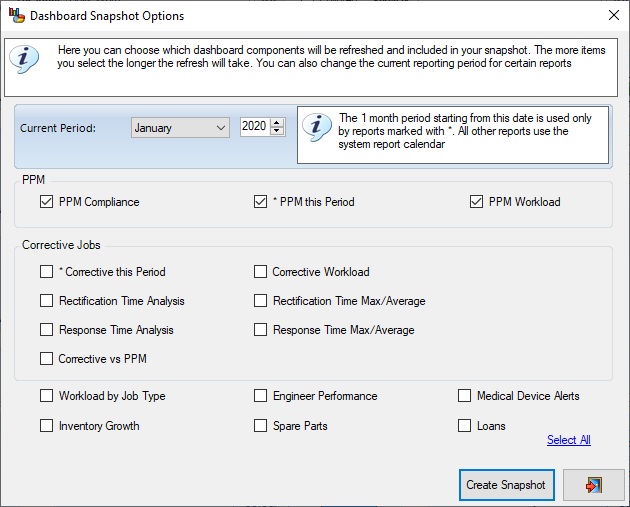This screenshot has height=507, width=630.
Task: Click the Select All link
Action: (x=569, y=440)
